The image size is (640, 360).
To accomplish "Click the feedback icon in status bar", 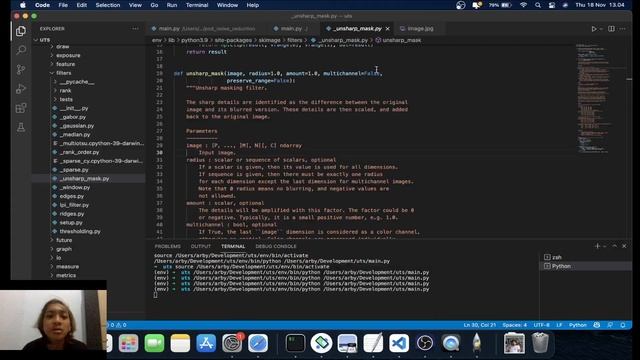I will [x=610, y=325].
